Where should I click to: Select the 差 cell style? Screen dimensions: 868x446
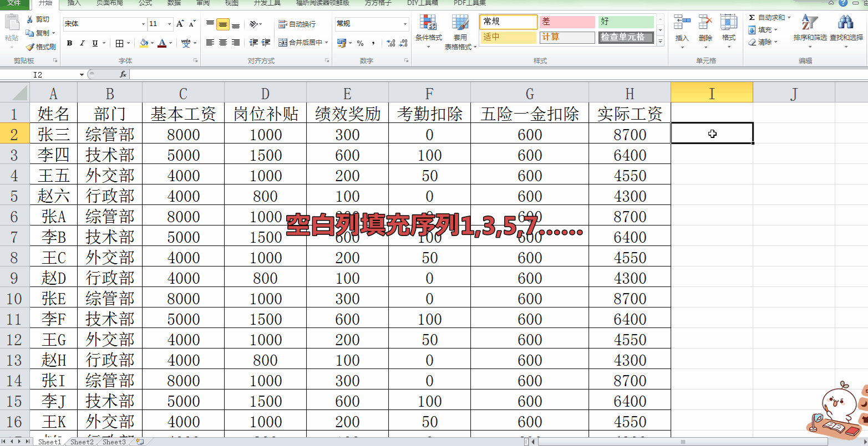click(x=567, y=21)
